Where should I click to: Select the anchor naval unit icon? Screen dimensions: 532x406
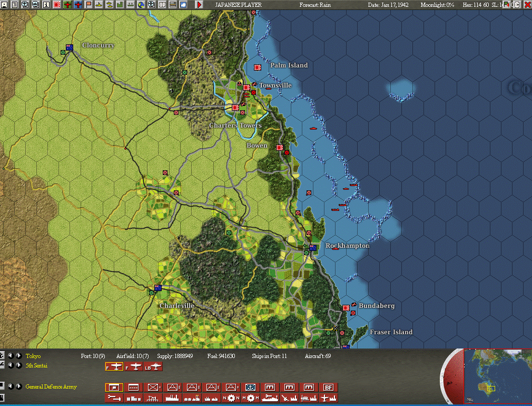pyautogui.click(x=250, y=388)
